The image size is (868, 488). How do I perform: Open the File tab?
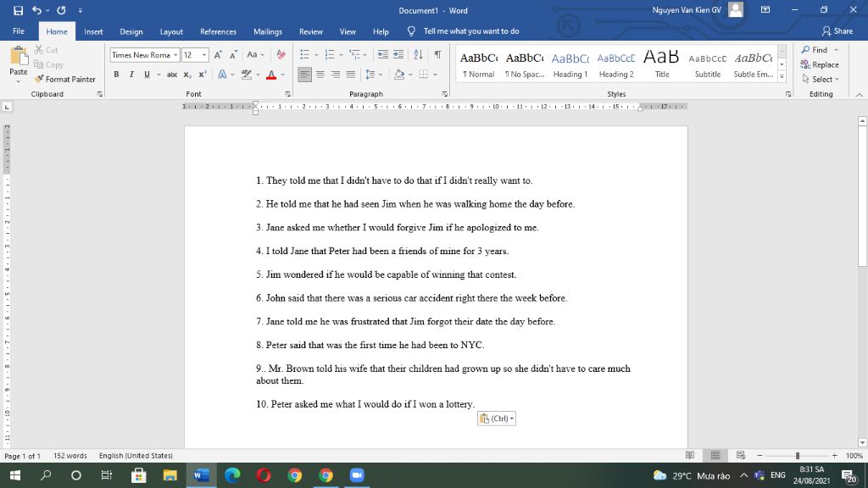click(19, 31)
